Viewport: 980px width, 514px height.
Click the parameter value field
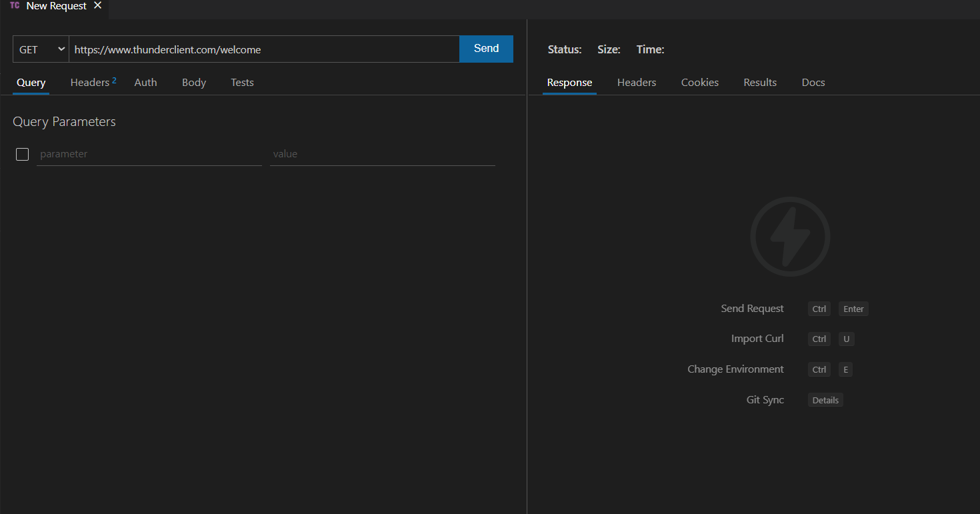383,154
